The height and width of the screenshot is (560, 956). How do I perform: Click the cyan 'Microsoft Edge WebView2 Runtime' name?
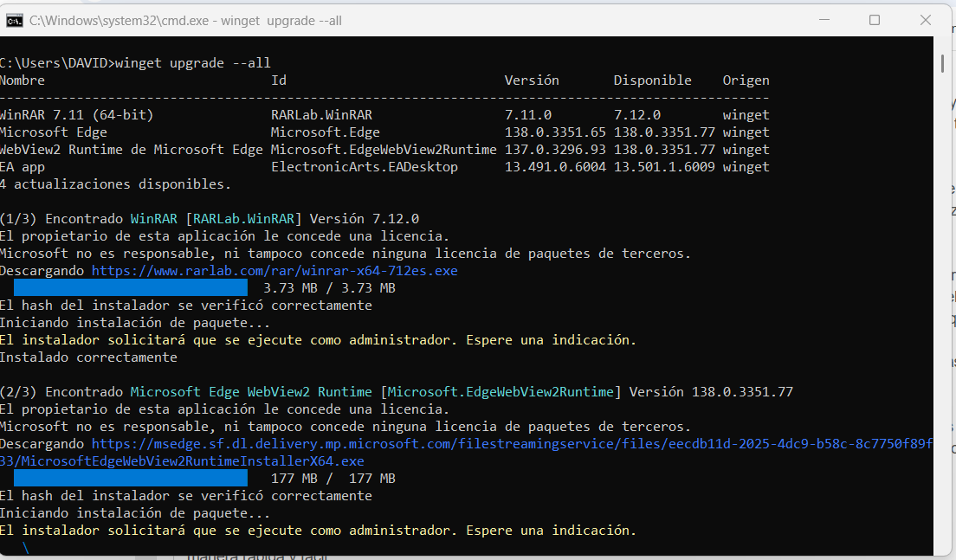point(251,392)
